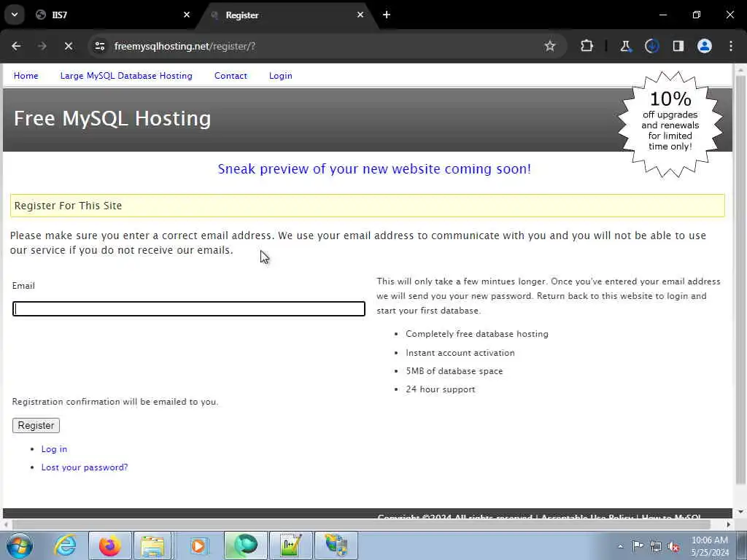Select the Register tab
Image resolution: width=747 pixels, height=560 pixels.
[287, 15]
